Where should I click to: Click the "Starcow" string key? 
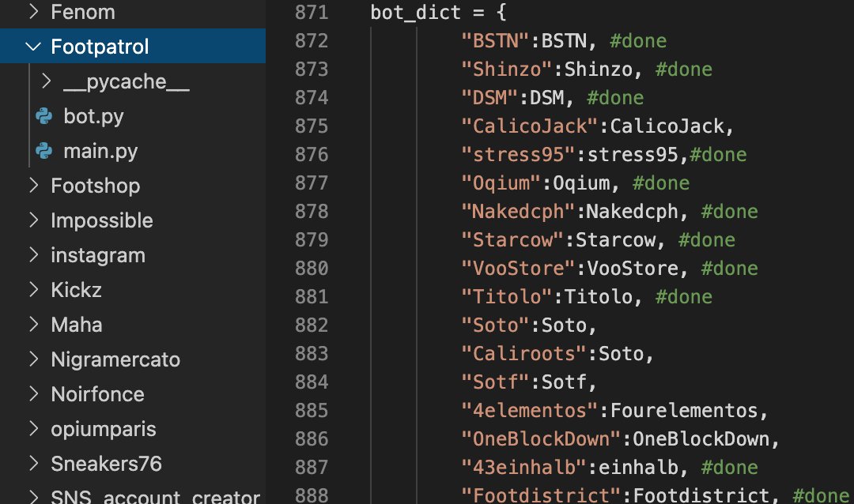point(512,239)
